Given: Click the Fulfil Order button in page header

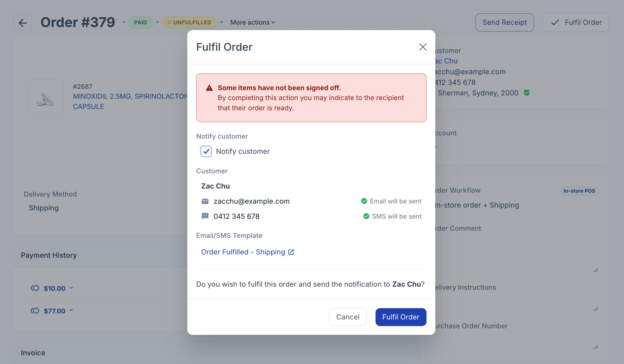Looking at the screenshot, I should (x=575, y=23).
